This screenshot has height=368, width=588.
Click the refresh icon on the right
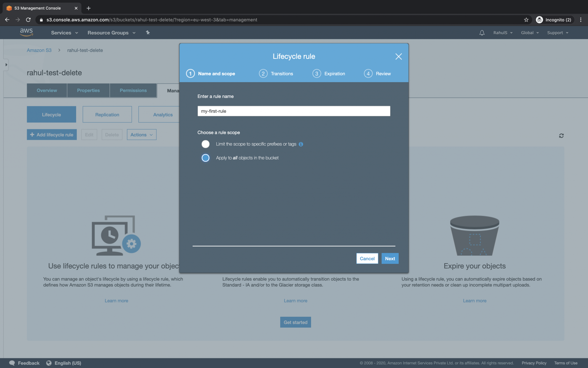click(561, 136)
